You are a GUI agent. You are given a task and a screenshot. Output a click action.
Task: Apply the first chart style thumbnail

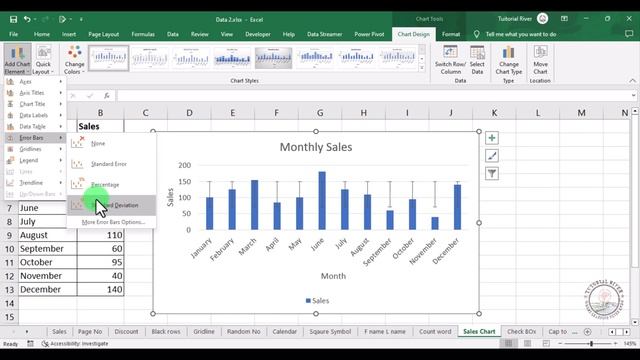(x=109, y=58)
